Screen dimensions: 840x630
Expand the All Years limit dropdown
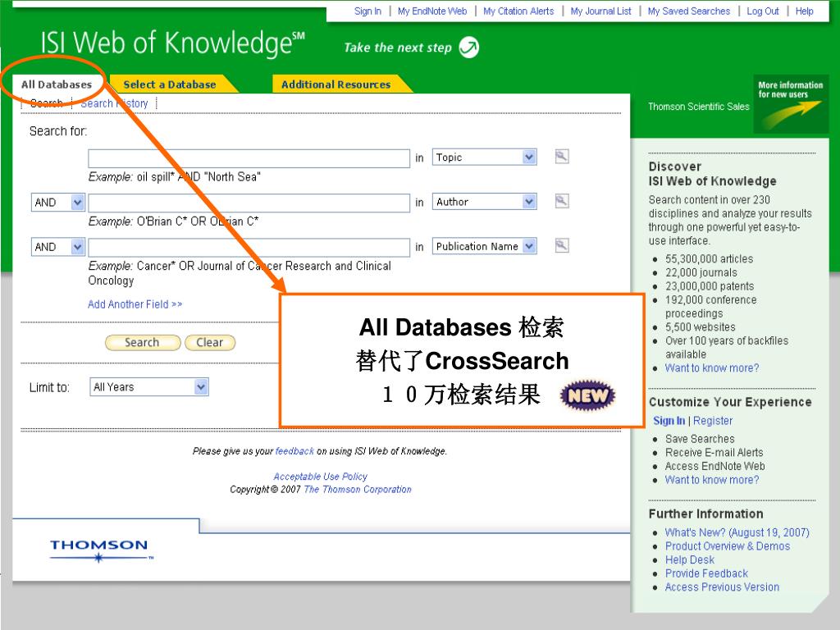[x=149, y=387]
